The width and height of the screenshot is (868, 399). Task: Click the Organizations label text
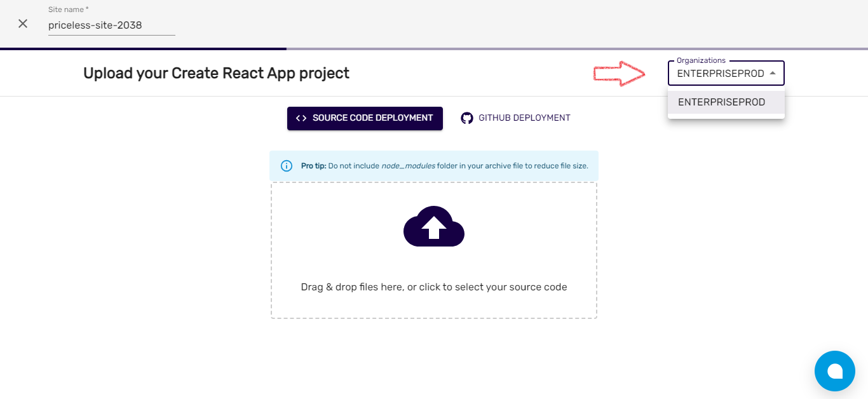tap(701, 60)
